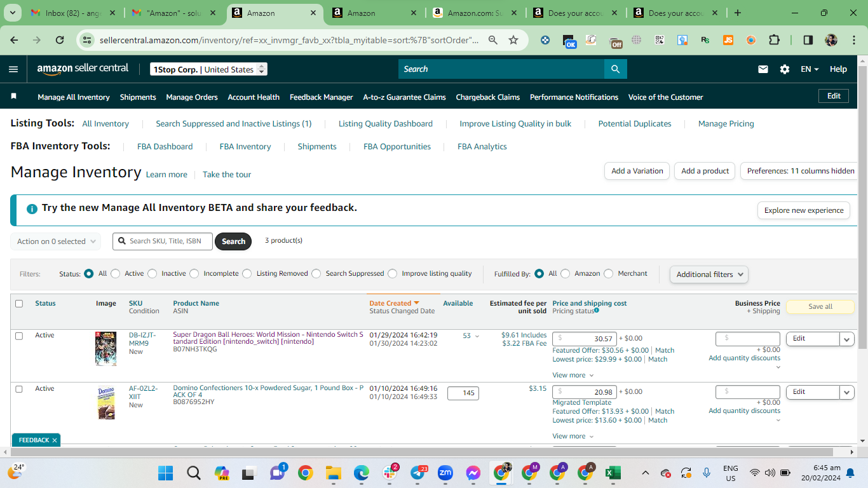
Task: Click the Add a product button
Action: click(705, 171)
